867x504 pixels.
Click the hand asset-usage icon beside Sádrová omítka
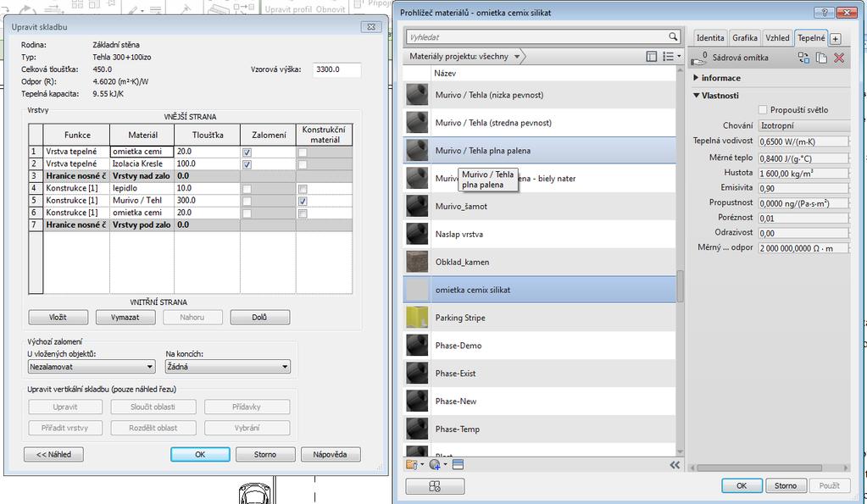click(699, 58)
